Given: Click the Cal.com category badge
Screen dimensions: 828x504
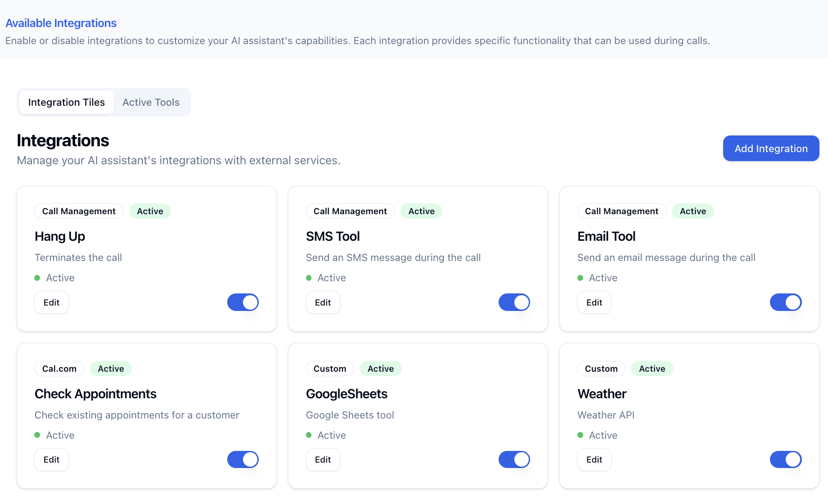Looking at the screenshot, I should [59, 368].
